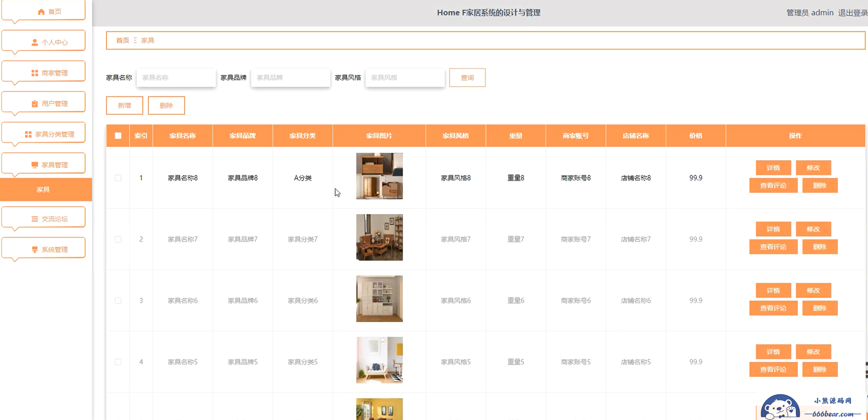
Task: Open the furniture image for 家具名称7
Action: tap(379, 238)
